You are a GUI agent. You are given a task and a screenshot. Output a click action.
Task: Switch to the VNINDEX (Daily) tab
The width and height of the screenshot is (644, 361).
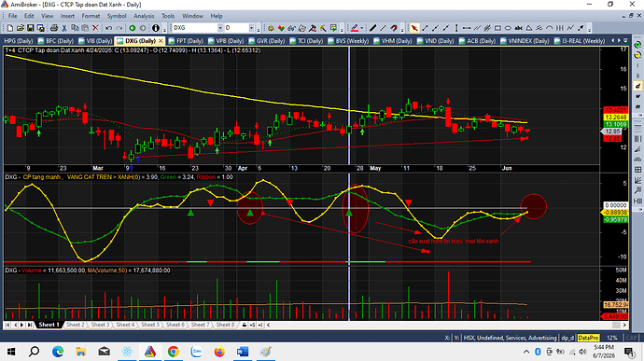coord(525,41)
